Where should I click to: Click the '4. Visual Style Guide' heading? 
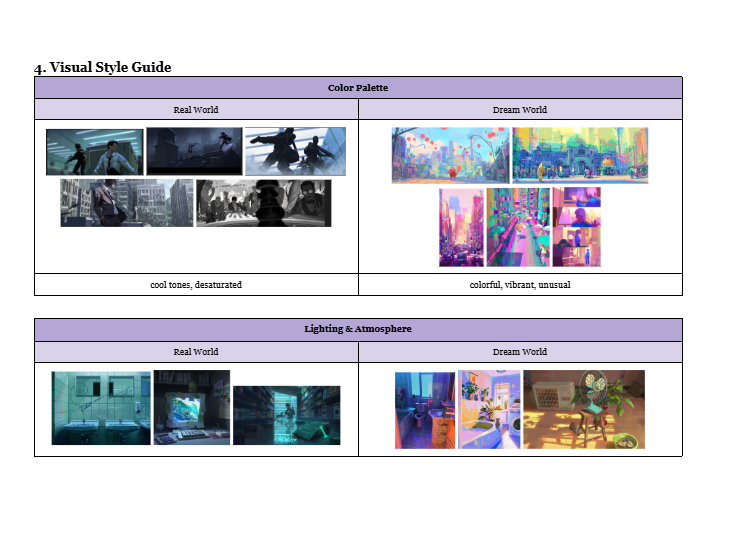click(x=103, y=67)
